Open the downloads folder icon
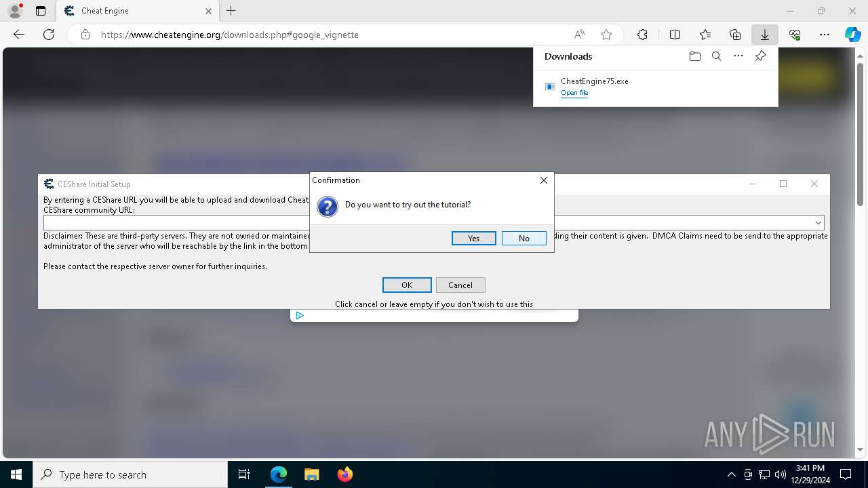Image resolution: width=868 pixels, height=488 pixels. (x=694, y=56)
